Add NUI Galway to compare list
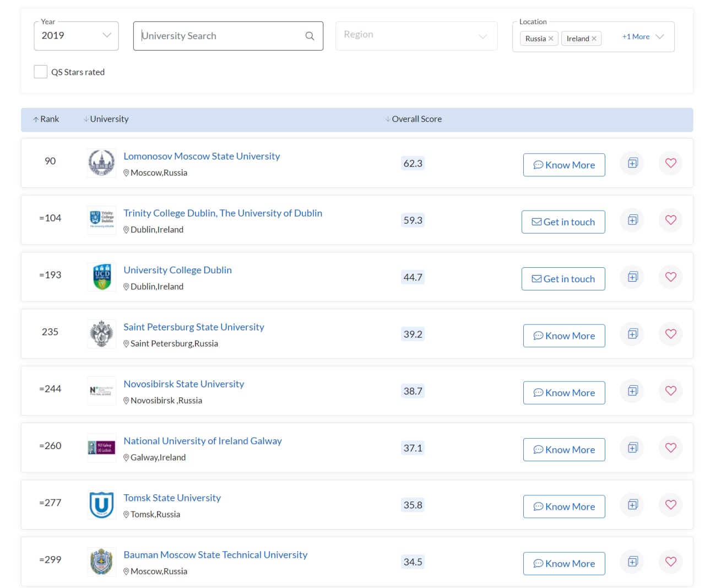The image size is (705, 588). coord(632,447)
